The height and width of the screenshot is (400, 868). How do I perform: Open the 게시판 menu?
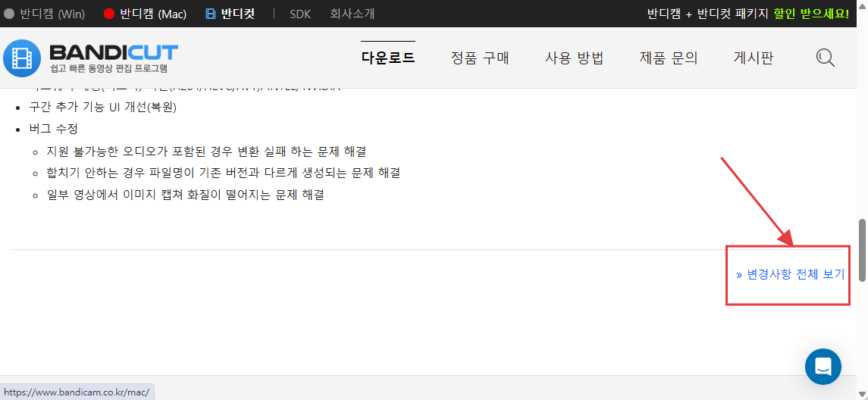click(x=753, y=58)
